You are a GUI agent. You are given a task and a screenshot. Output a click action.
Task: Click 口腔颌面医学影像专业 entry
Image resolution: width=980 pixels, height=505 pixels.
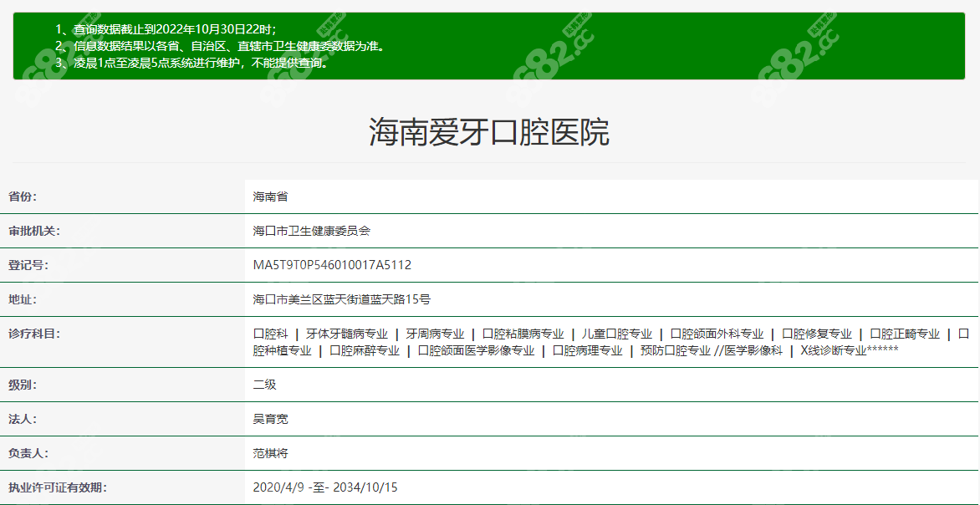point(477,350)
